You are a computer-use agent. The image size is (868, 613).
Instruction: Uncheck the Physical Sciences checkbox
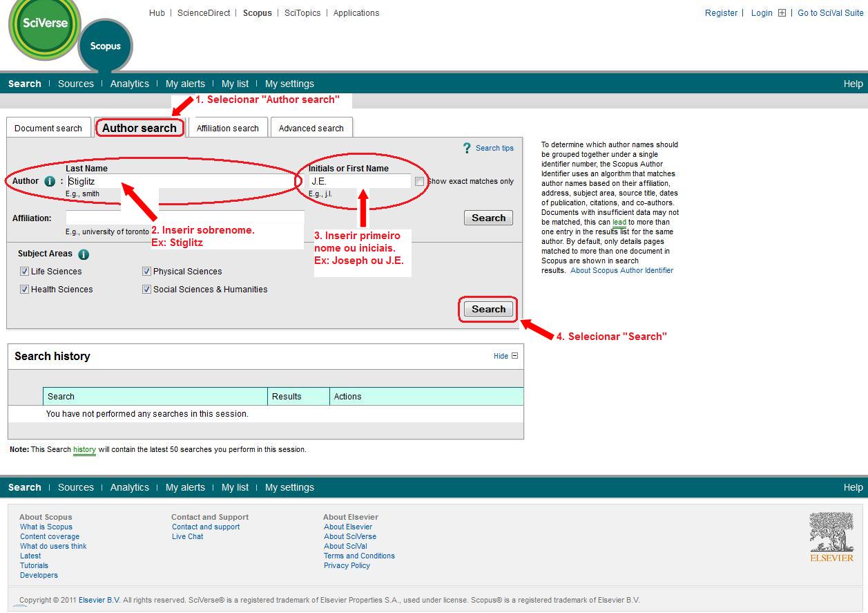click(146, 272)
